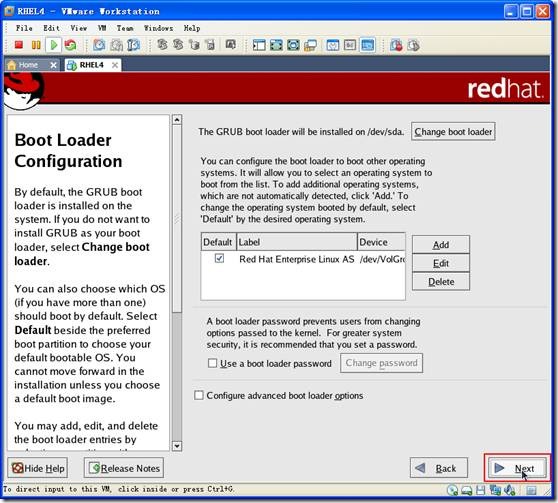Click the CD-ROM device status icon
The width and height of the screenshot is (558, 503).
click(x=453, y=490)
